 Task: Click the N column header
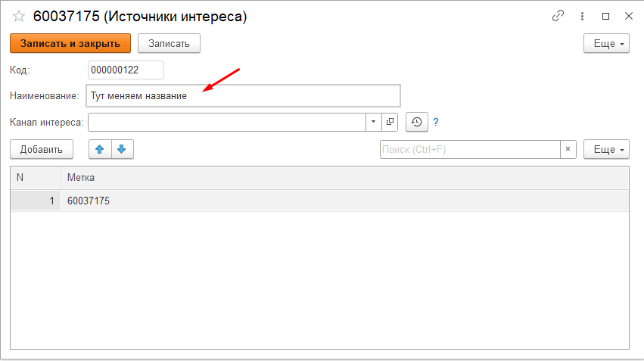point(36,177)
